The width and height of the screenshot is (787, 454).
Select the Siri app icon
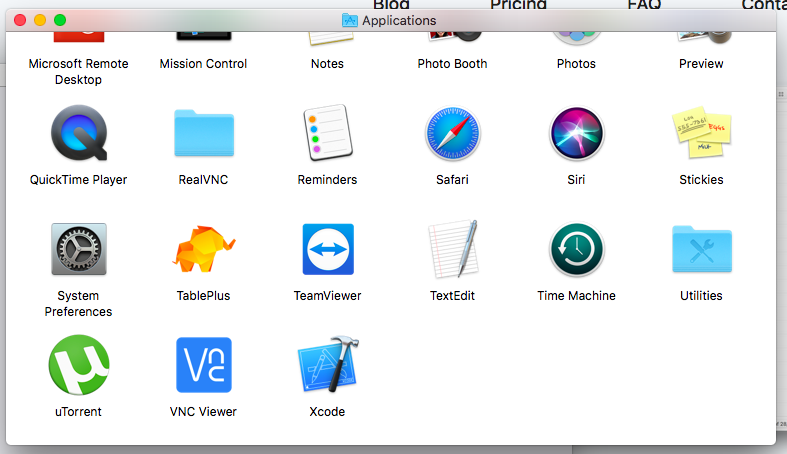click(577, 133)
